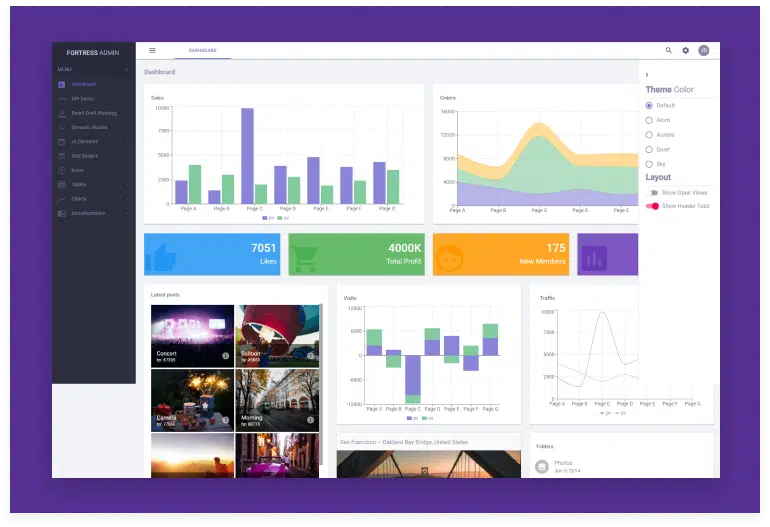Collapse the theme settings panel chevron
Viewport: 770px width, 527px height.
tap(647, 75)
